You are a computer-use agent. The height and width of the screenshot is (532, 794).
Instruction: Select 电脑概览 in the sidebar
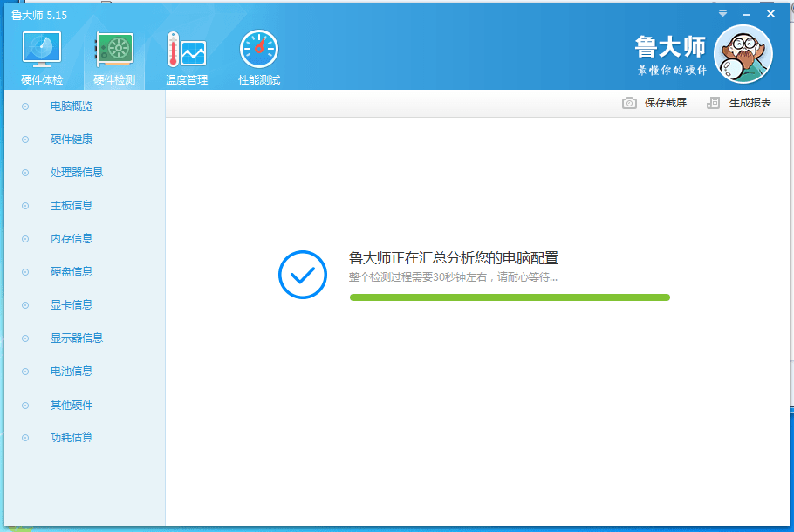pyautogui.click(x=72, y=106)
